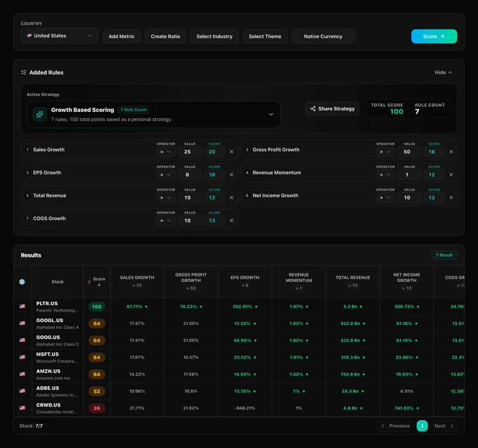Click the ADBE.US score badge 52

click(96, 391)
